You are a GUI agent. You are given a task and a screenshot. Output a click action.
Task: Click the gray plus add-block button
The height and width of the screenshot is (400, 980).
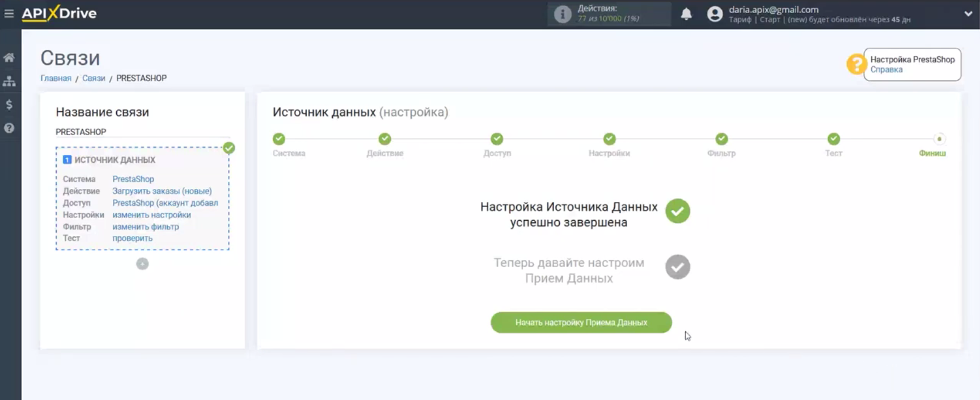[x=142, y=264]
